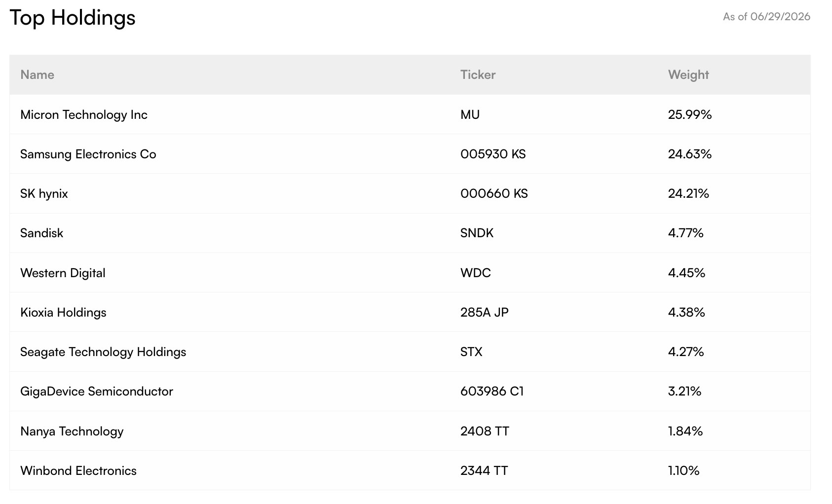Select the Nanya Technology name
Image resolution: width=832 pixels, height=504 pixels.
tap(72, 432)
